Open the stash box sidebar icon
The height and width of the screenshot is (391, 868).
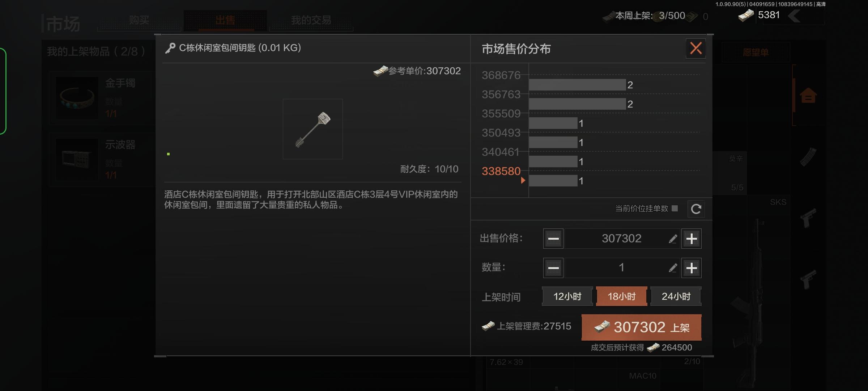pos(808,96)
